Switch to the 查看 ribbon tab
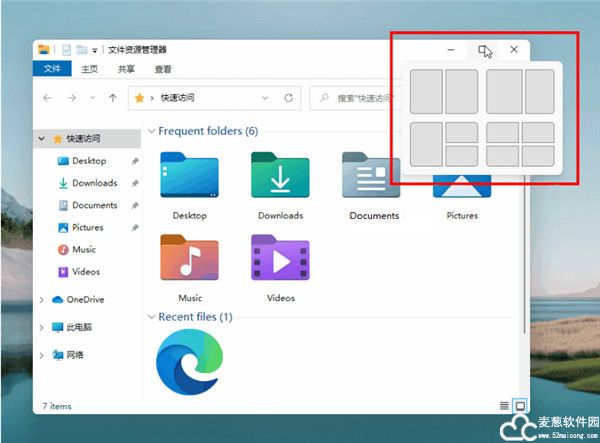600x443 pixels. pos(163,69)
